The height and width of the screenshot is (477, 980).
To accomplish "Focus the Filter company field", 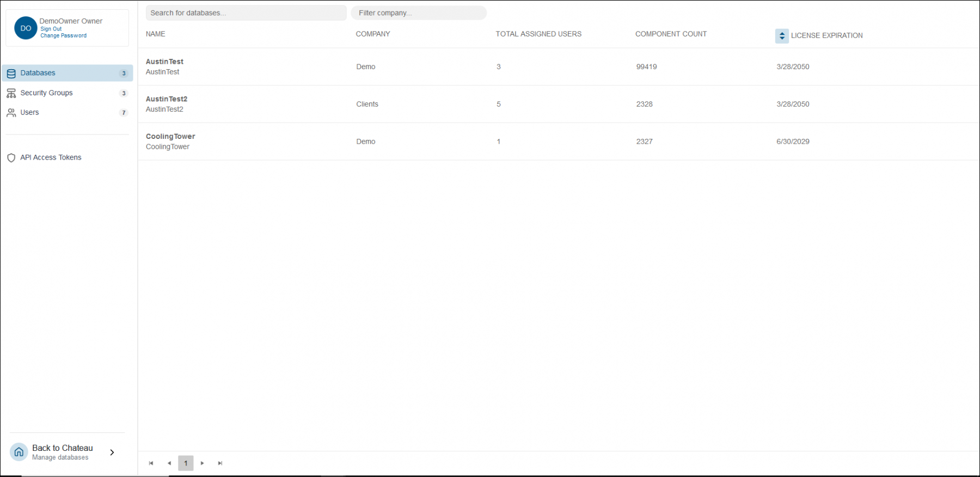I will (419, 13).
